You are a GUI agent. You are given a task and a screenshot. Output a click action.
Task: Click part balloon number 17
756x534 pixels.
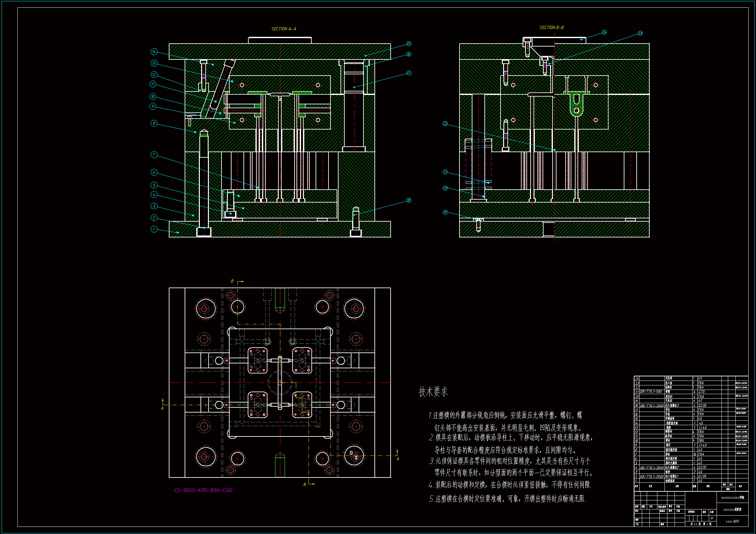pyautogui.click(x=409, y=73)
